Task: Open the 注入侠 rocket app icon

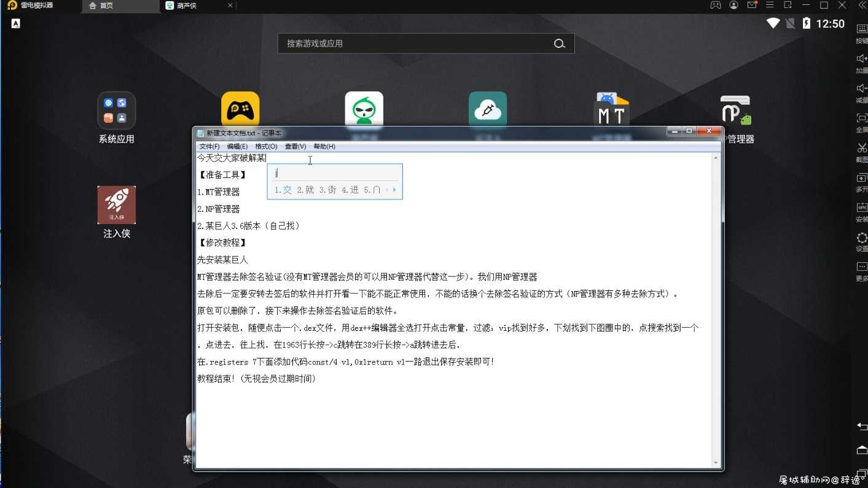Action: click(117, 205)
